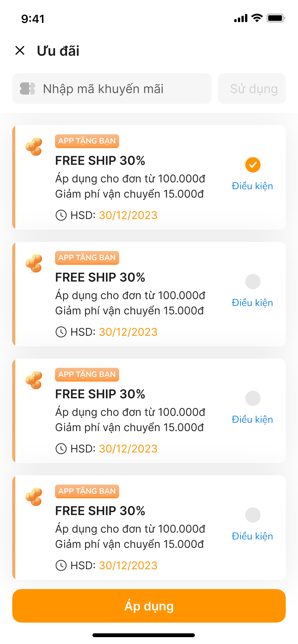Open Điều kiện for the second voucher

click(252, 303)
